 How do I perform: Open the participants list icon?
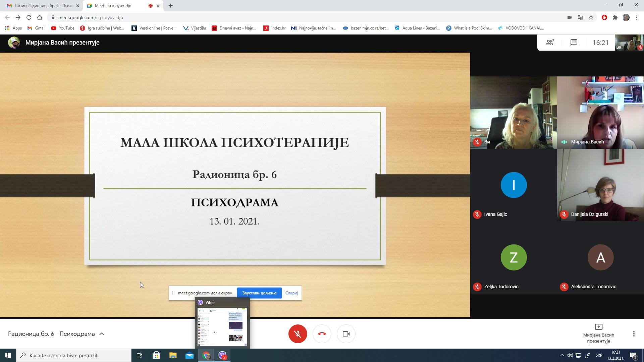click(x=550, y=43)
